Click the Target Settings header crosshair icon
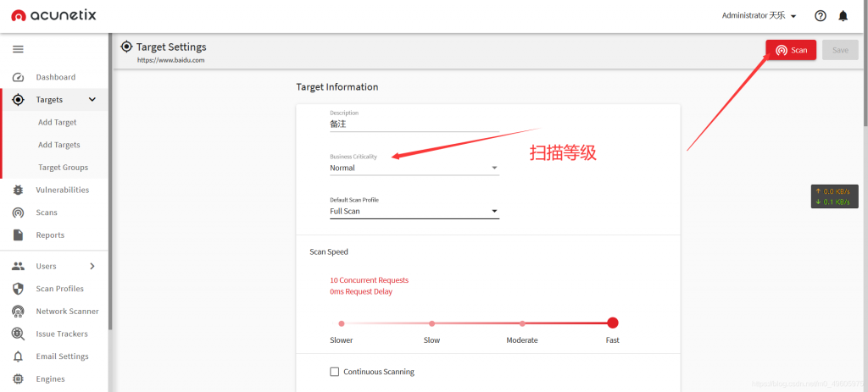The width and height of the screenshot is (868, 392). [127, 47]
